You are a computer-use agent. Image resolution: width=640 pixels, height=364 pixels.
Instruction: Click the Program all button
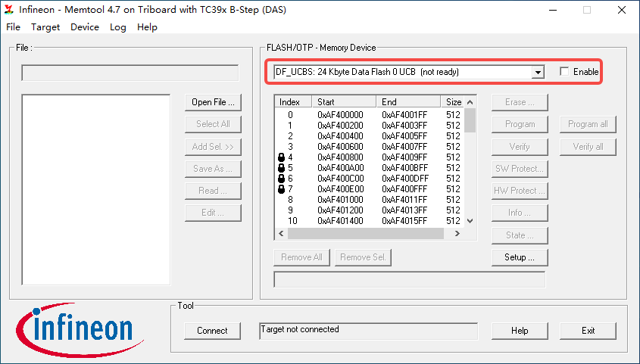click(x=588, y=124)
